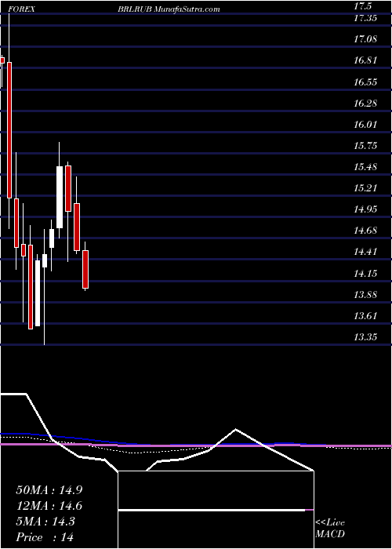Screen dimensions: 392x549
Task: Click the 15.75 price level label
Action: pyautogui.click(x=365, y=146)
